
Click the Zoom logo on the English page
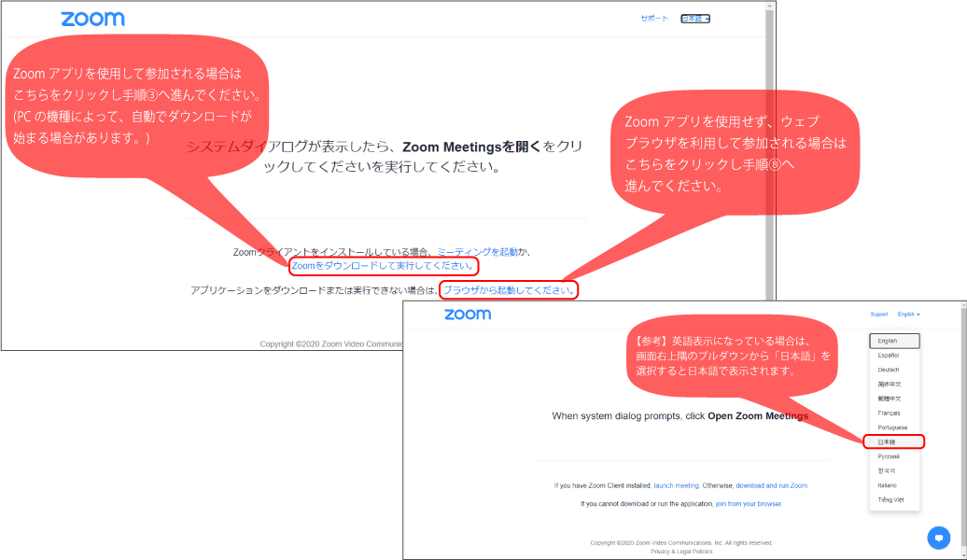468,315
